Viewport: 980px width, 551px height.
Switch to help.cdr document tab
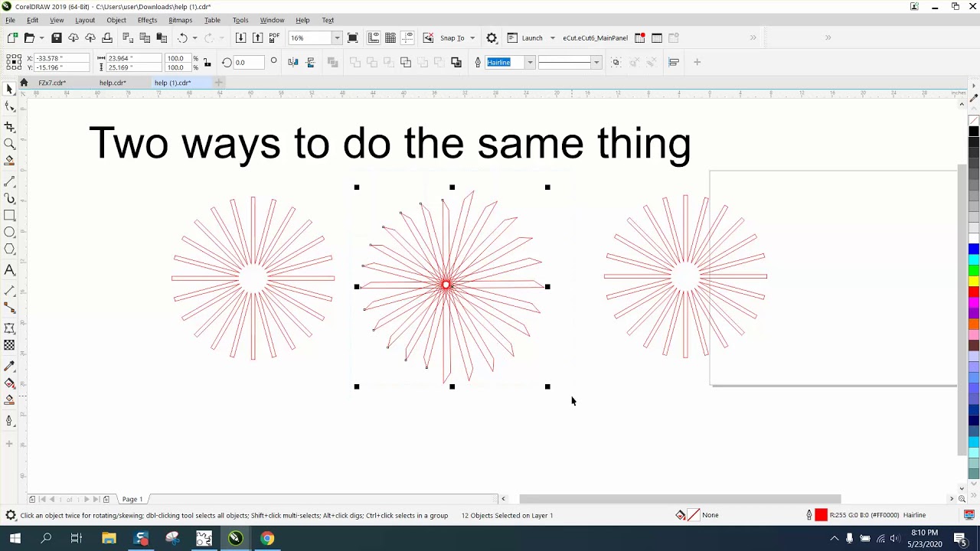[113, 83]
